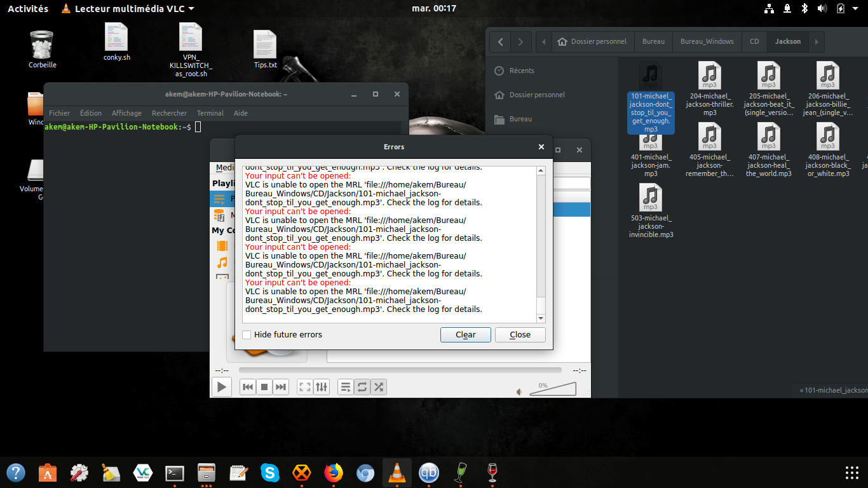The image size is (868, 488).
Task: Click the Errors dialog scroll up arrow
Action: 541,171
